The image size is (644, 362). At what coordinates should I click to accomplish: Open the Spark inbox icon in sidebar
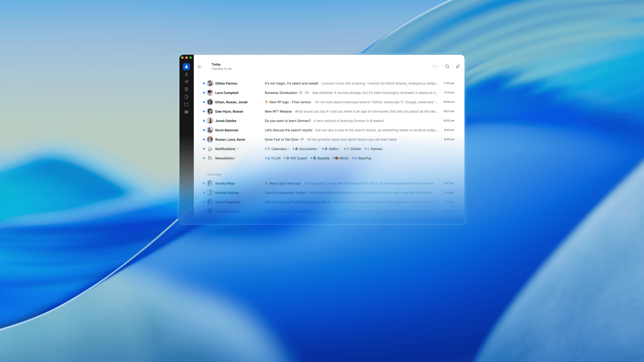click(186, 67)
